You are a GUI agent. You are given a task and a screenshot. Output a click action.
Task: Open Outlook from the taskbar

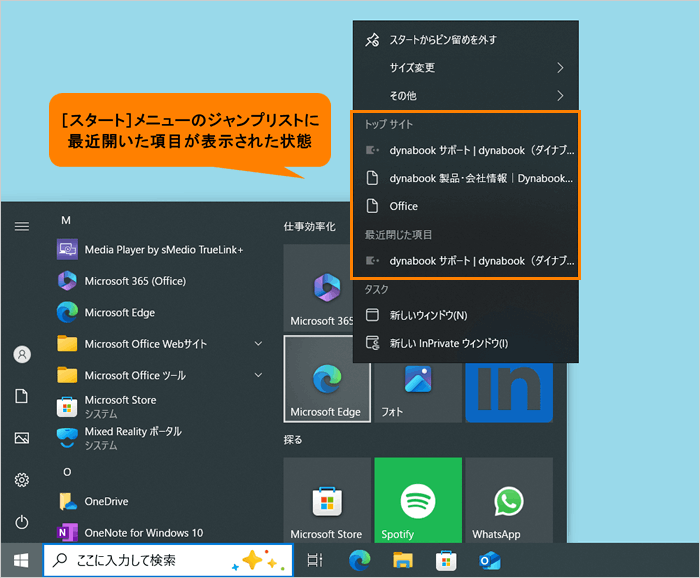coord(490,561)
